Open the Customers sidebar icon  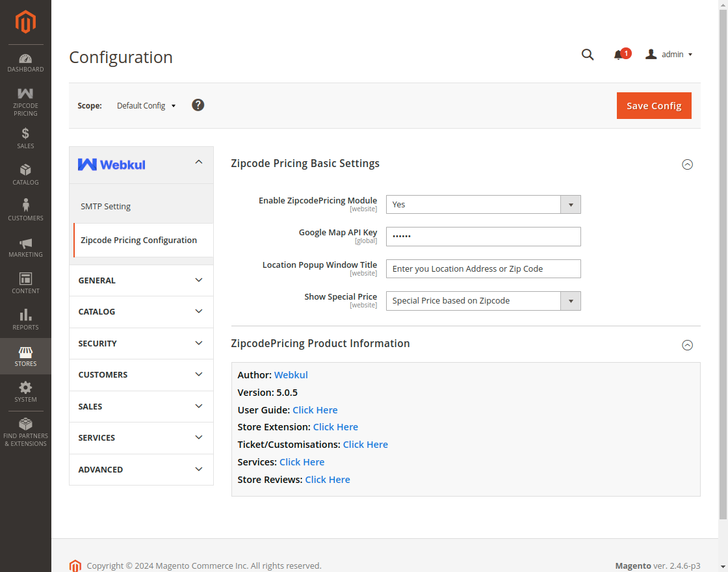click(25, 205)
